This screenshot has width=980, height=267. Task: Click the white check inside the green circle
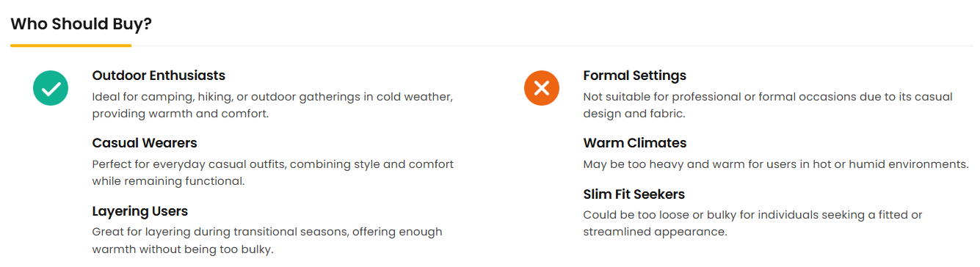[x=51, y=89]
